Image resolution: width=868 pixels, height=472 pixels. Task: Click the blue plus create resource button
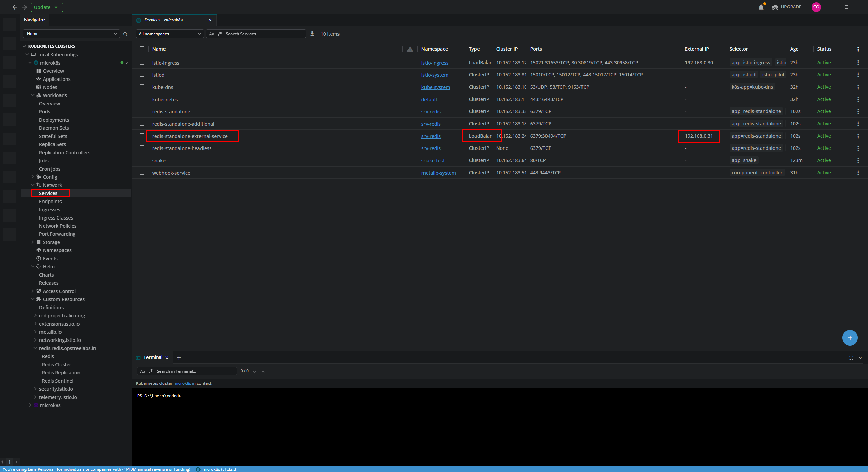pos(850,338)
